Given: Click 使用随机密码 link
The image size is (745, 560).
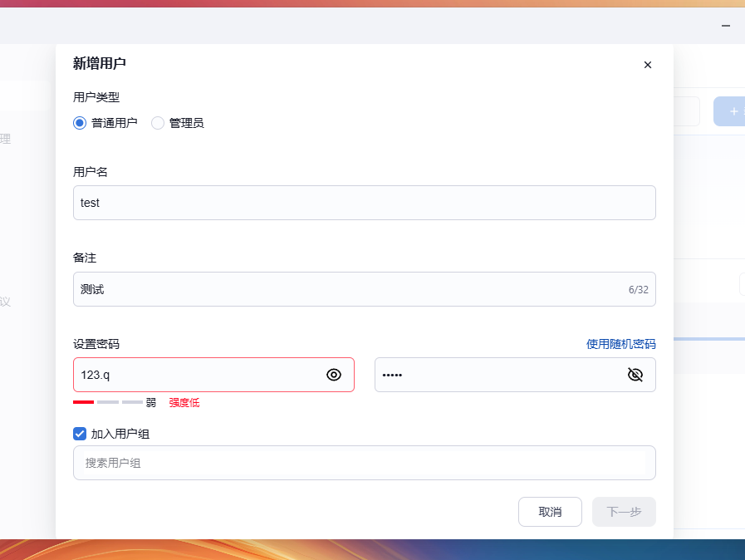Looking at the screenshot, I should click(620, 344).
